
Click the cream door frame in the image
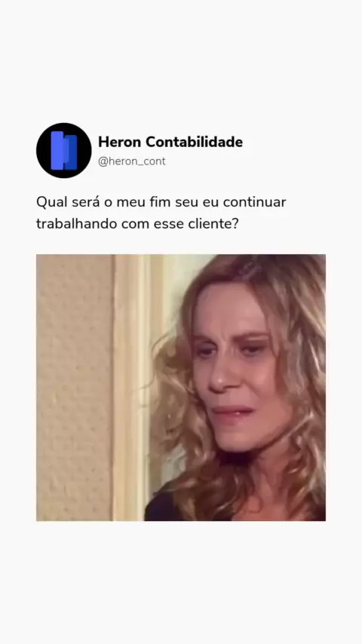131,388
